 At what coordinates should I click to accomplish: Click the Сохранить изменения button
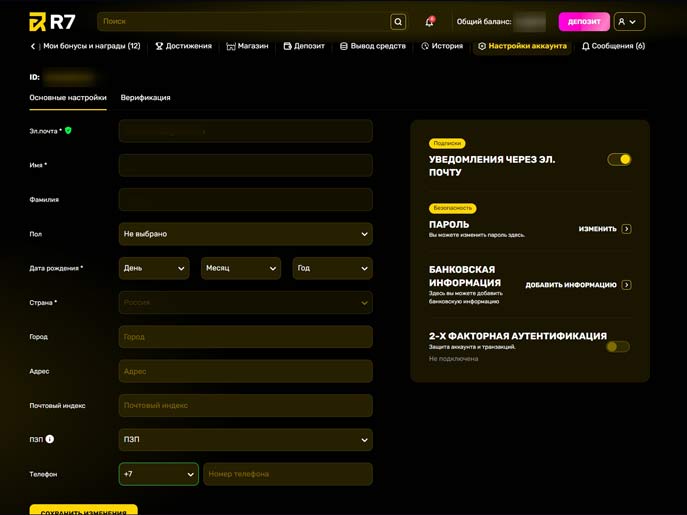pyautogui.click(x=83, y=510)
